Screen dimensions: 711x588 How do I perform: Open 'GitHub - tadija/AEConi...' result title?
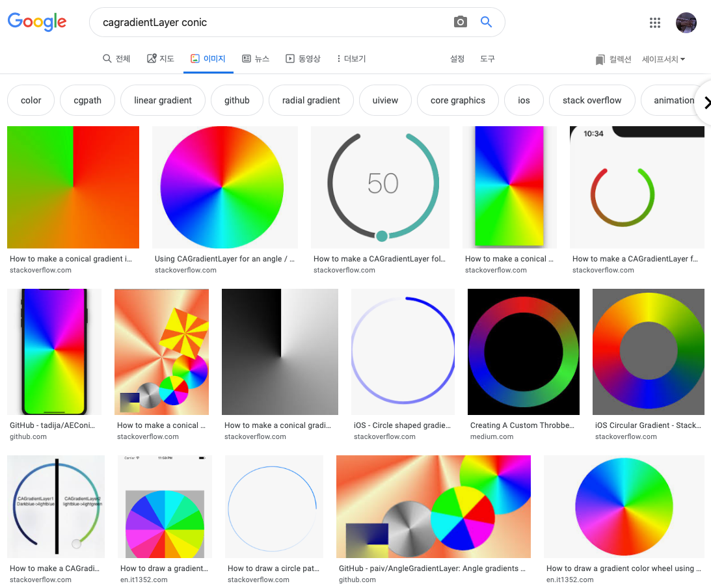[52, 425]
